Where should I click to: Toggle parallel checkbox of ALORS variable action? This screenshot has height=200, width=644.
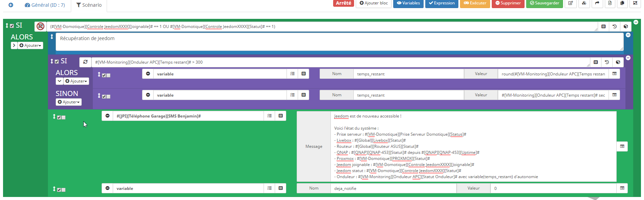[x=108, y=75]
